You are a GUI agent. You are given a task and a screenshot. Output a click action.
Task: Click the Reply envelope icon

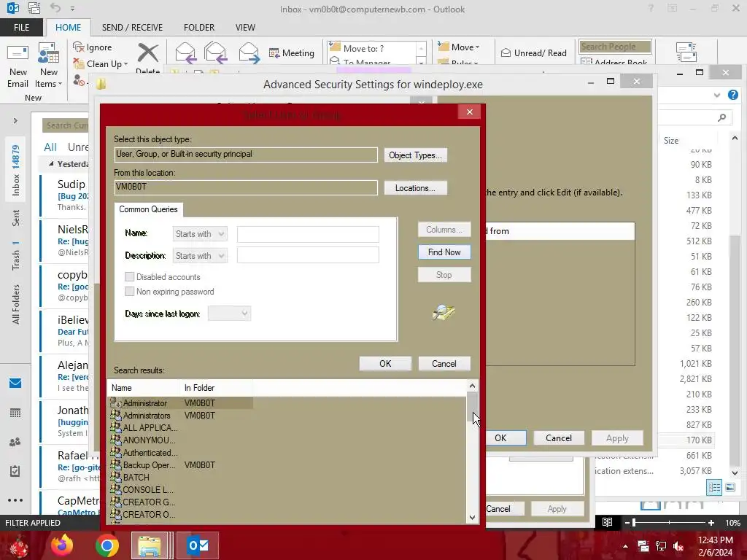185,52
